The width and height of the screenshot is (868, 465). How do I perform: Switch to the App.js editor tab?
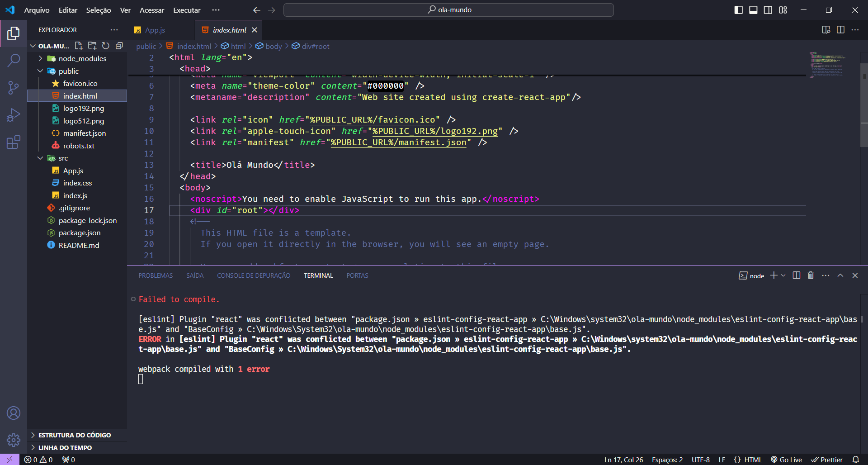pyautogui.click(x=155, y=30)
